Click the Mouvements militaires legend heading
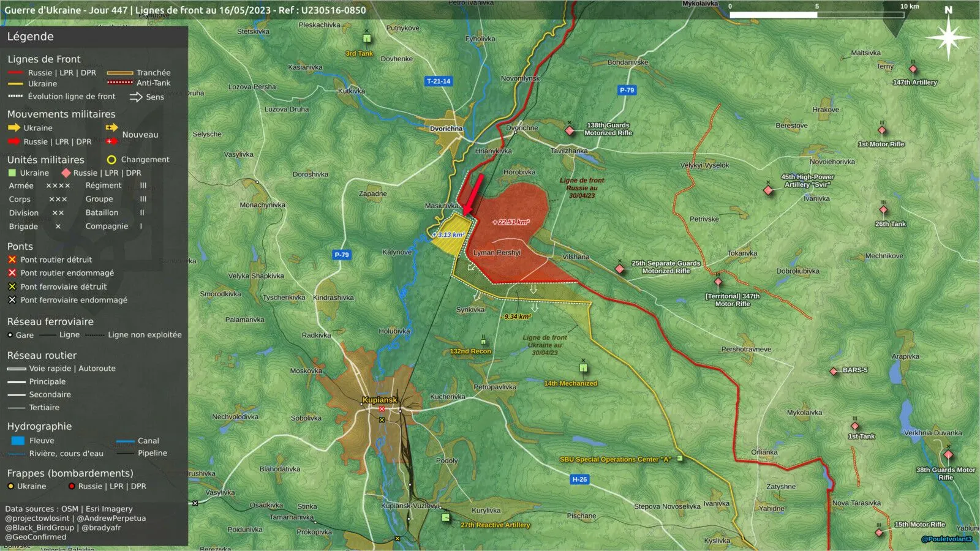 click(61, 114)
